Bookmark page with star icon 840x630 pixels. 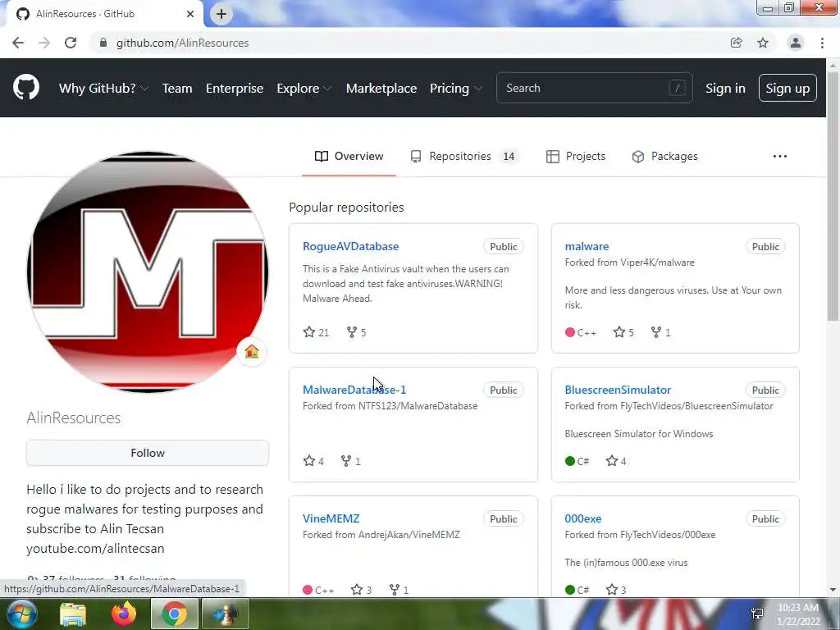coord(763,43)
